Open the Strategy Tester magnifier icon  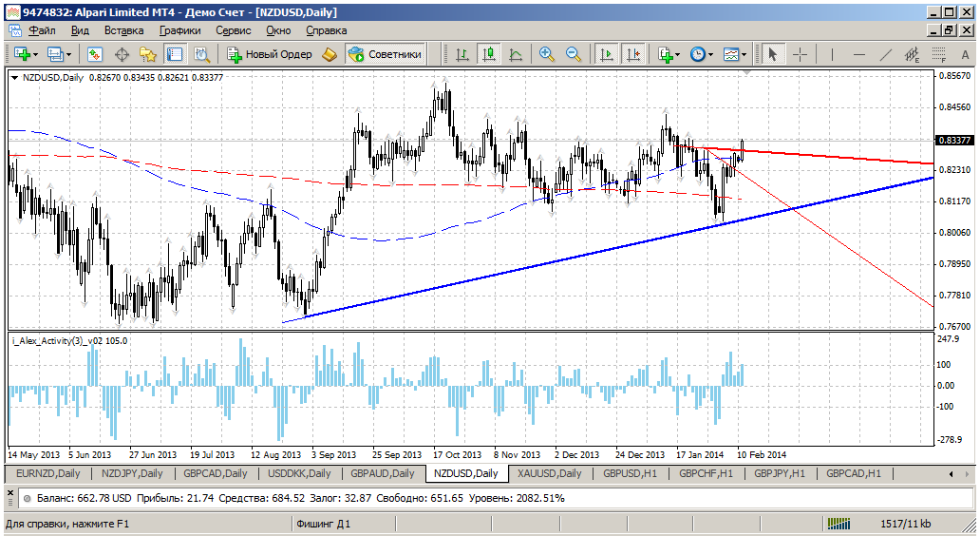click(x=202, y=55)
